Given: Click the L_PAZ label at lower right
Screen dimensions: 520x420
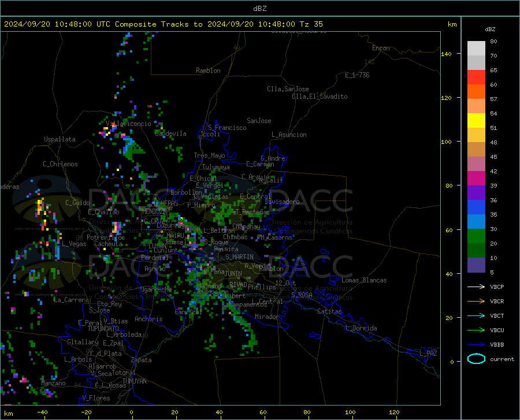Looking at the screenshot, I should click(428, 354).
